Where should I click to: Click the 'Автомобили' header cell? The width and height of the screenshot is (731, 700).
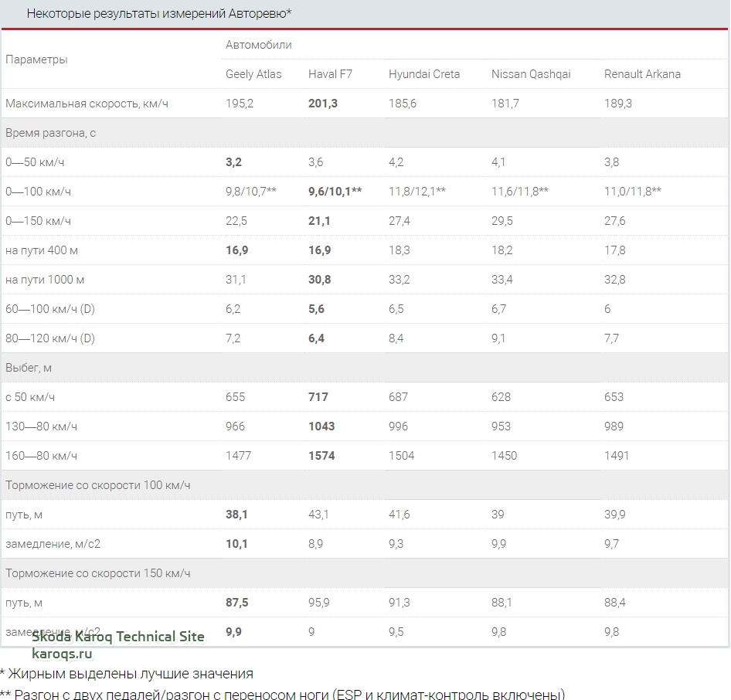(259, 45)
